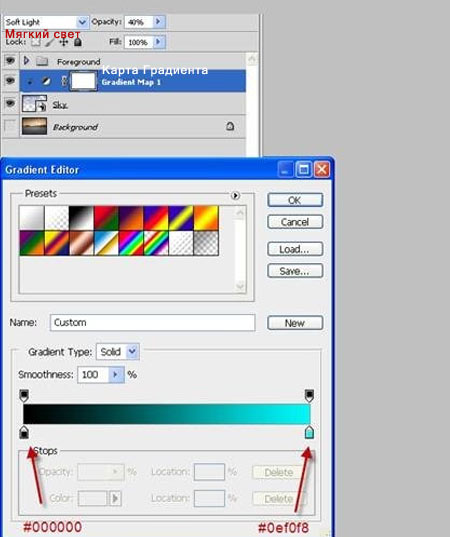Image resolution: width=450 pixels, height=537 pixels.
Task: Click Cancel in Gradient Editor
Action: [x=295, y=222]
